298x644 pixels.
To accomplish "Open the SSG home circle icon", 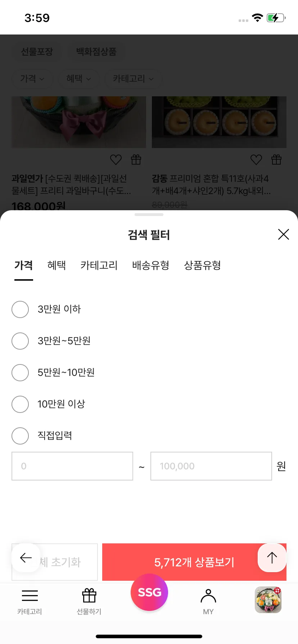I will point(149,592).
